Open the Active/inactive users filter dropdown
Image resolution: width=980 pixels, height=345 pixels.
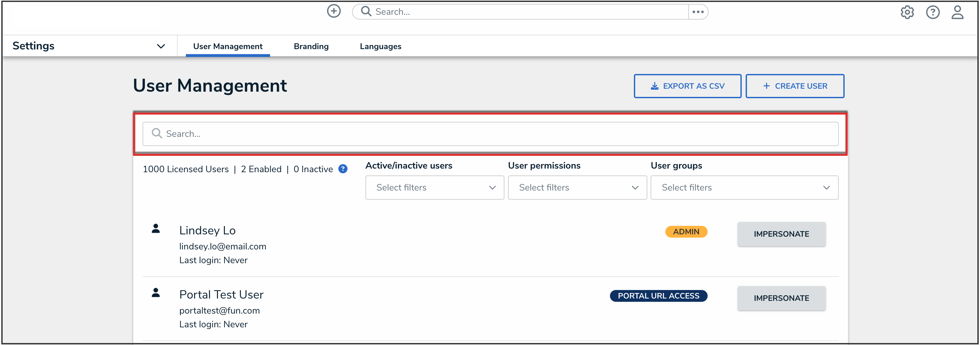pos(435,187)
